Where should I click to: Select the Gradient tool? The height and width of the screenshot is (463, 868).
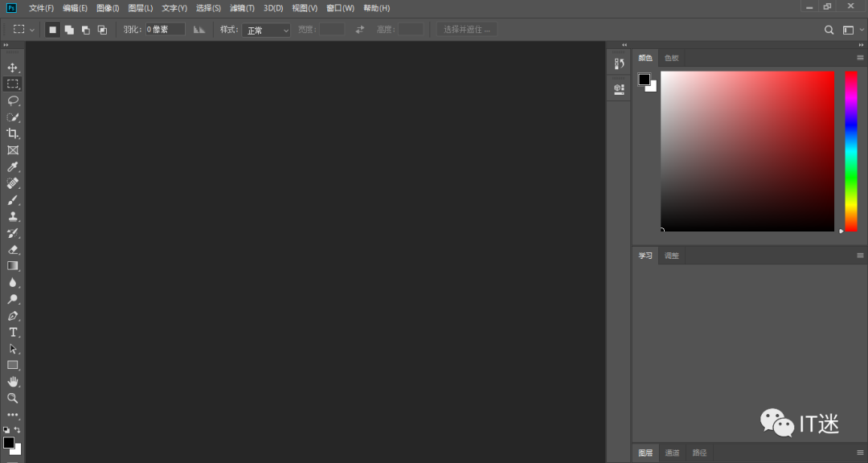coord(12,266)
